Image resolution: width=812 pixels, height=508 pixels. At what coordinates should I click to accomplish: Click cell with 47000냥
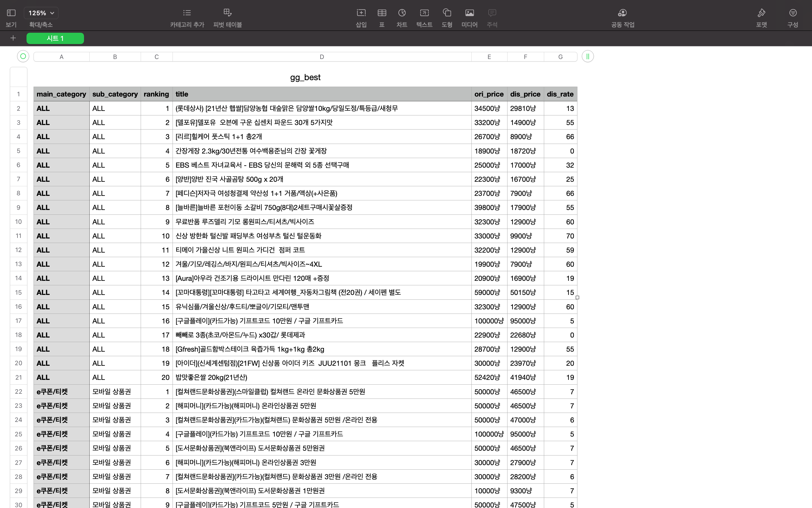pyautogui.click(x=526, y=420)
